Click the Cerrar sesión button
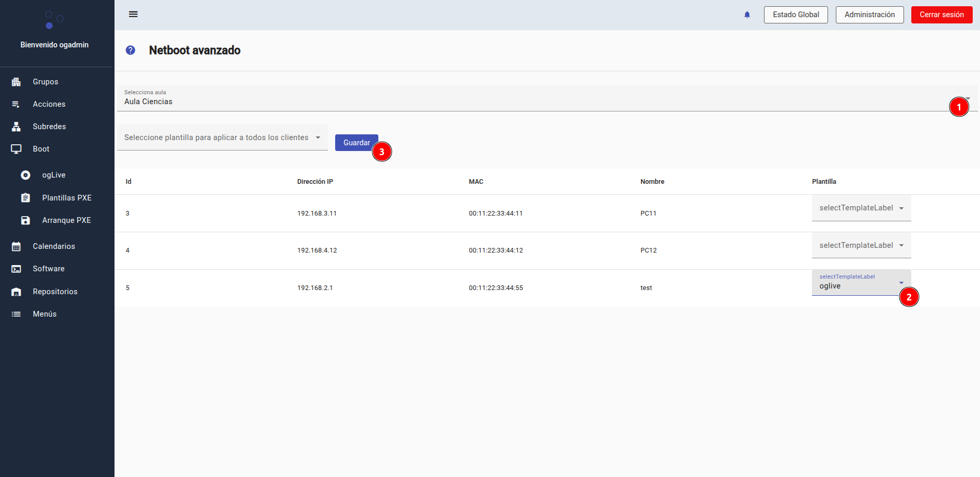980x477 pixels. pyautogui.click(x=941, y=15)
